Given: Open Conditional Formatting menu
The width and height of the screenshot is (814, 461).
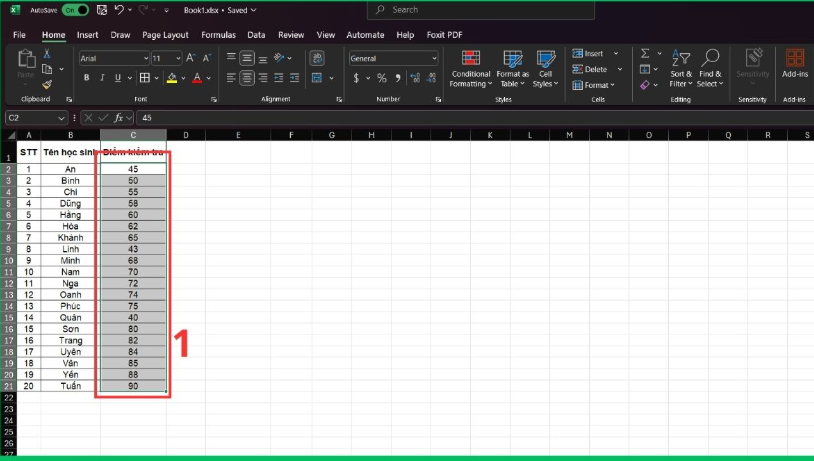Looking at the screenshot, I should 471,69.
